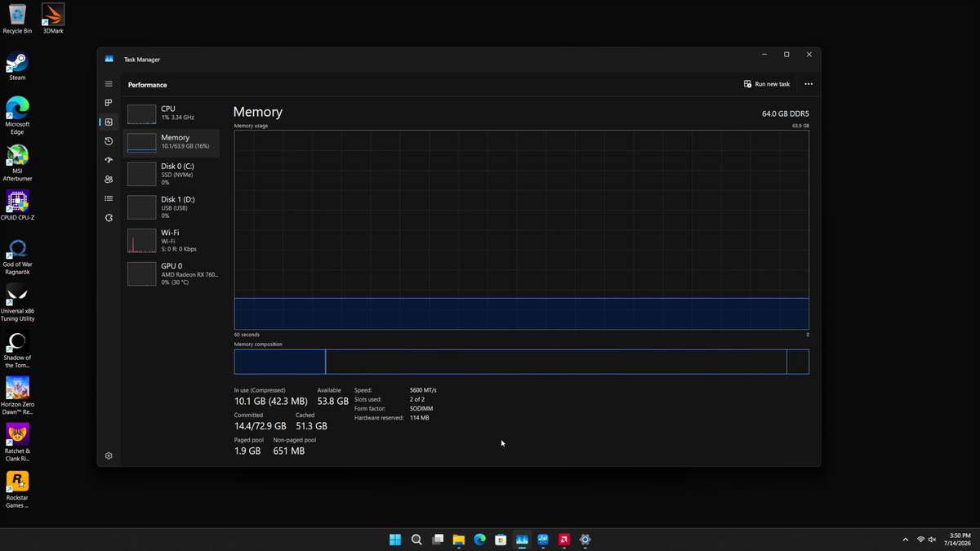Open the Details page icon
The image size is (980, 551).
(x=109, y=198)
